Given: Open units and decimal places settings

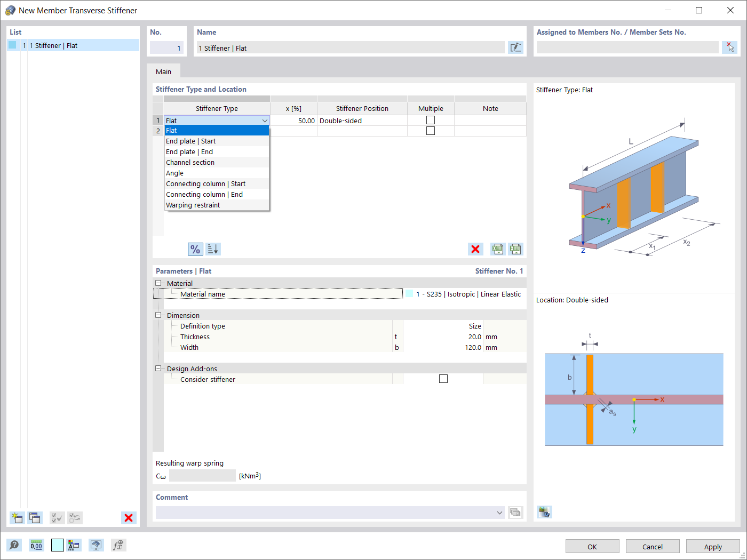Looking at the screenshot, I should [x=36, y=545].
